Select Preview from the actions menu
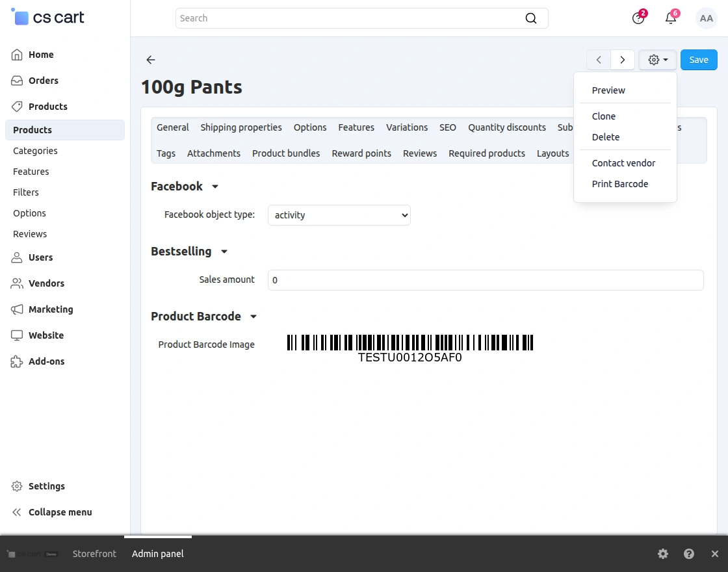Viewport: 728px width, 572px height. [608, 90]
